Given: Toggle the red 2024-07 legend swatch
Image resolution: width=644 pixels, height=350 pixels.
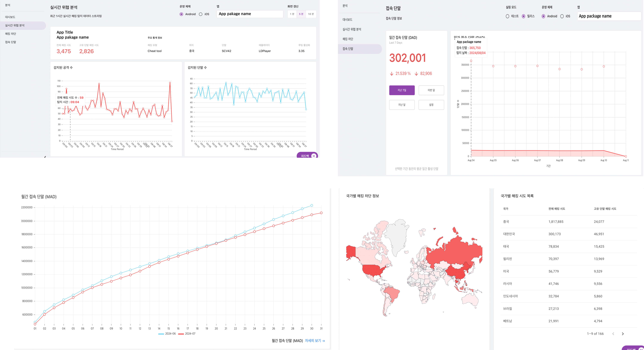Looking at the screenshot, I should (x=181, y=334).
